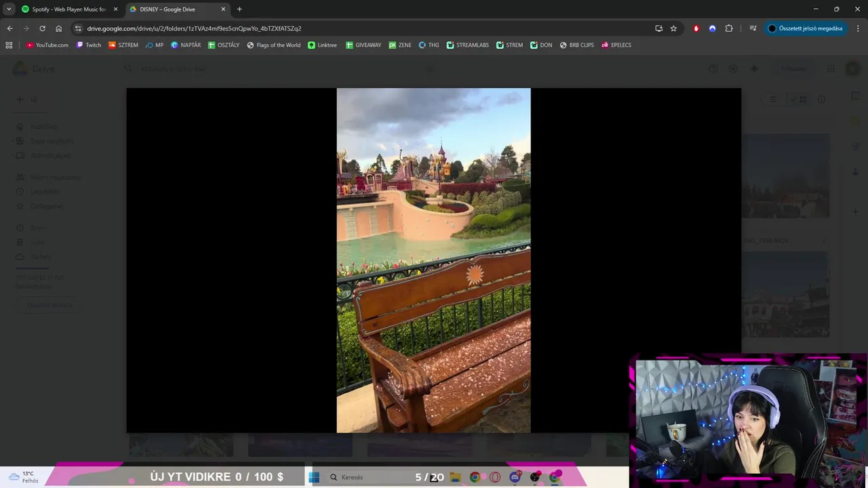Open the Twitch bookmark

pos(89,45)
